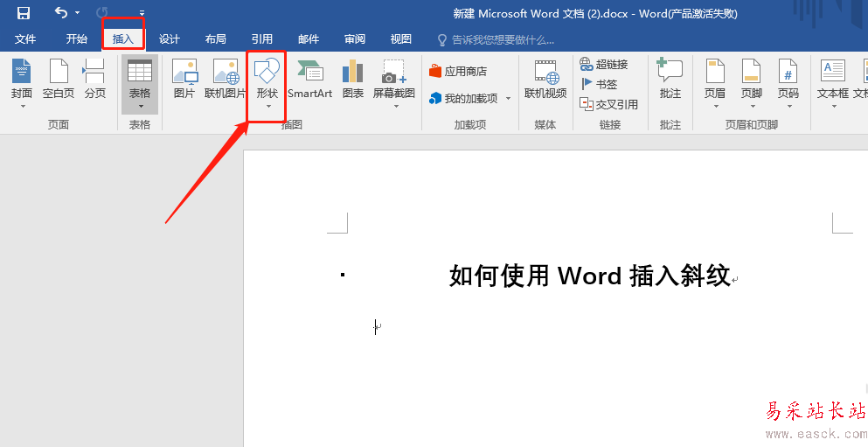Add a comment with 批注

(x=670, y=80)
